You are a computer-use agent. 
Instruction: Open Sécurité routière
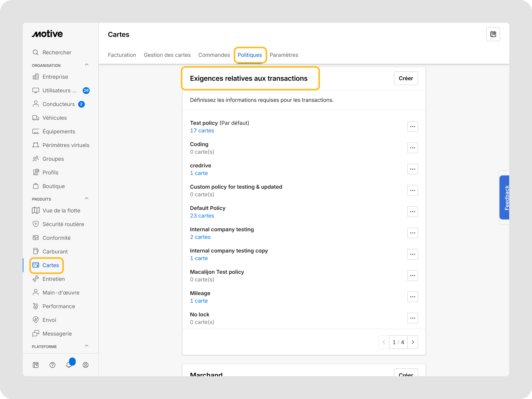point(58,224)
